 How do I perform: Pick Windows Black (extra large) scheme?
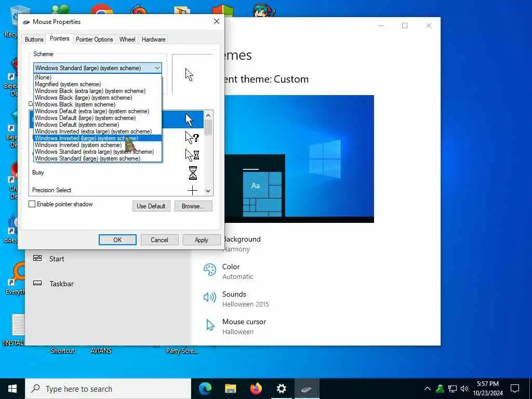tap(98, 91)
